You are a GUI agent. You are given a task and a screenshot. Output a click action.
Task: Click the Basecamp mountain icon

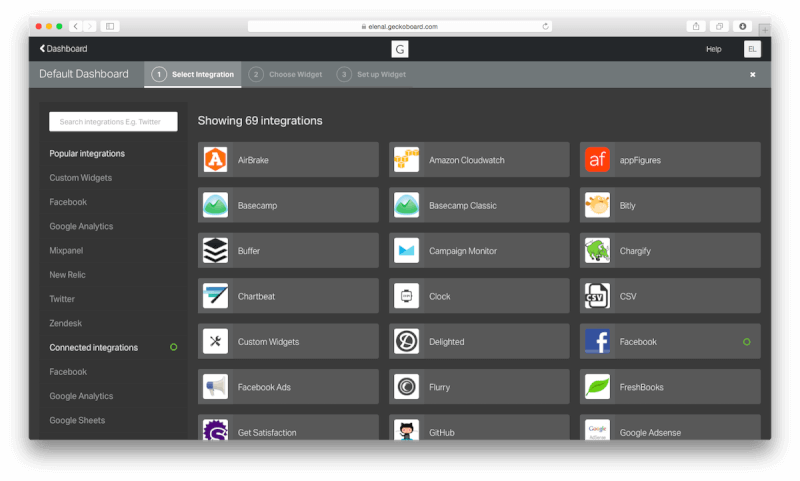(215, 205)
